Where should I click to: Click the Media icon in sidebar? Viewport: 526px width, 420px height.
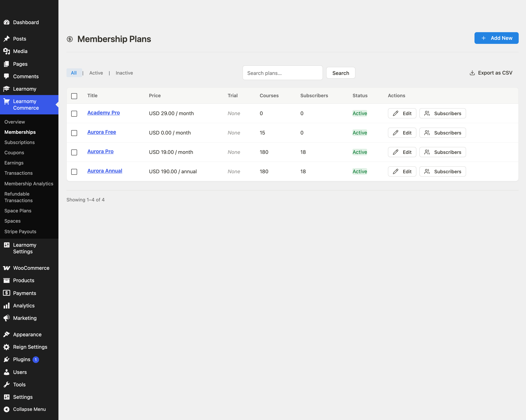click(x=7, y=51)
